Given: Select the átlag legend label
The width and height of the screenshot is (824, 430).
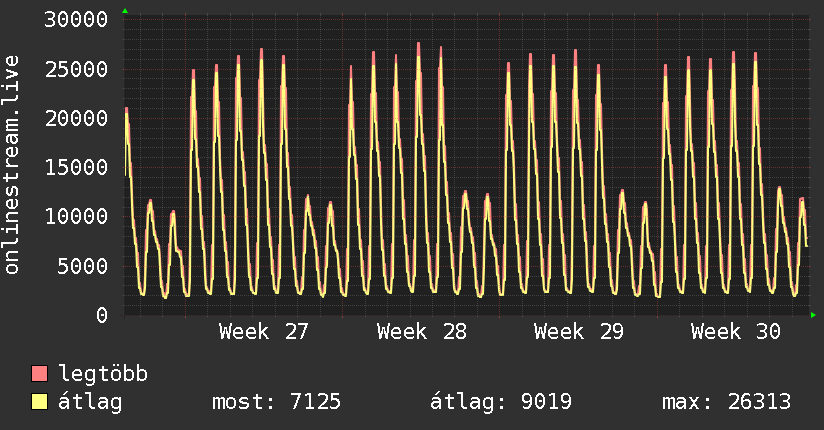Looking at the screenshot, I should click(90, 402).
